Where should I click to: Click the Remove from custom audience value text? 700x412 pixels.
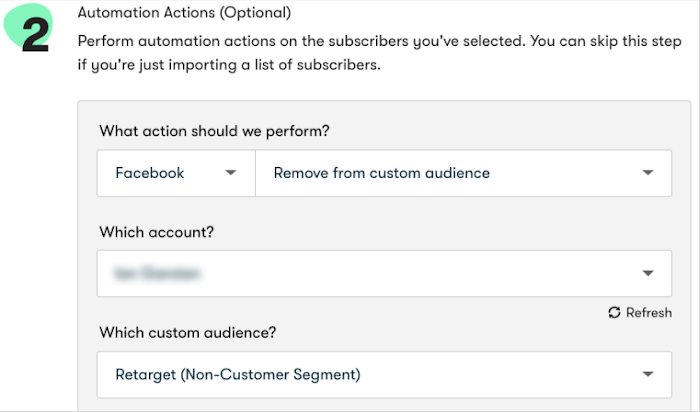[381, 173]
